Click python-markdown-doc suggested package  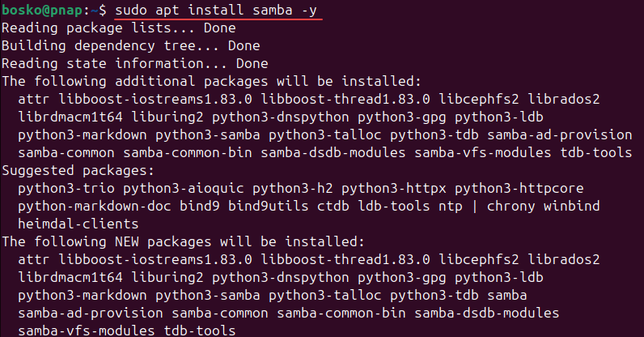click(x=95, y=206)
